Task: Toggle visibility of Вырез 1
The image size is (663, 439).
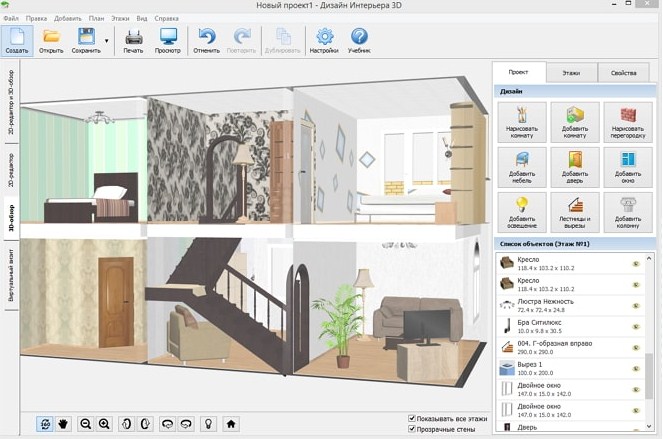Action: pos(636,368)
